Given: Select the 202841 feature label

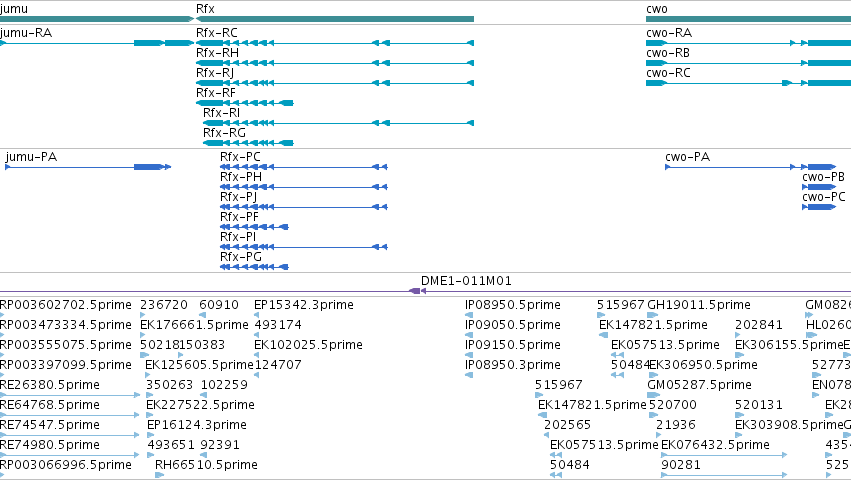Looking at the screenshot, I should click(x=759, y=325).
